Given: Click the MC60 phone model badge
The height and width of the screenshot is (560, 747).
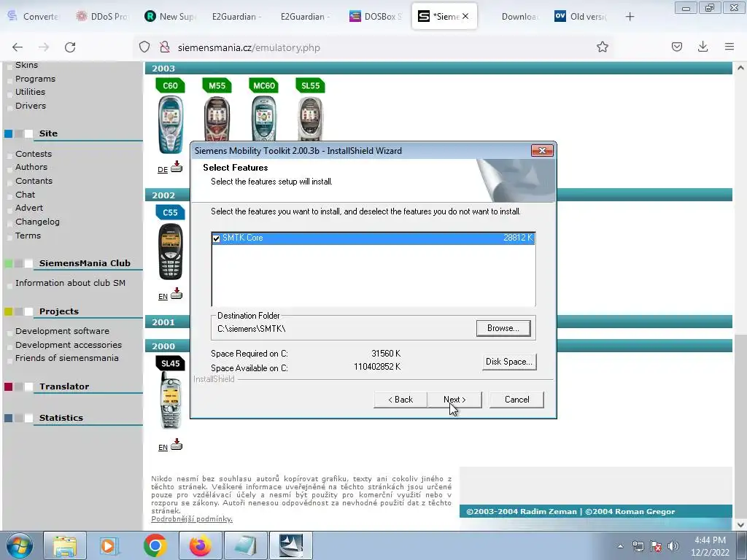Looking at the screenshot, I should click(x=263, y=86).
